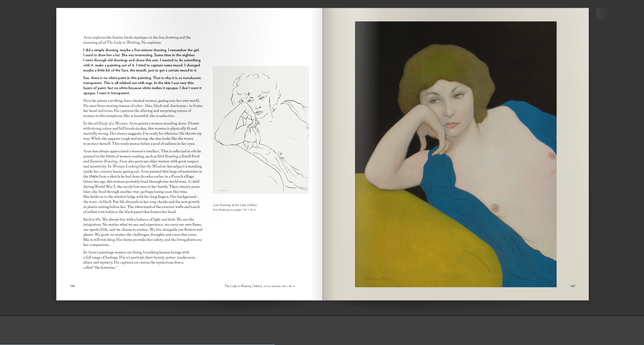
Task: Click page number 146
Action: pyautogui.click(x=73, y=286)
